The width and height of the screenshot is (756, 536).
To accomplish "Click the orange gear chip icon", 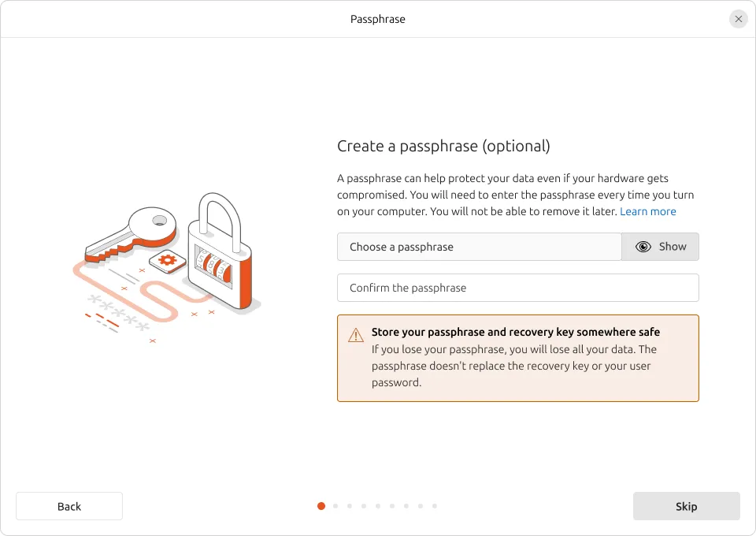I will [167, 260].
